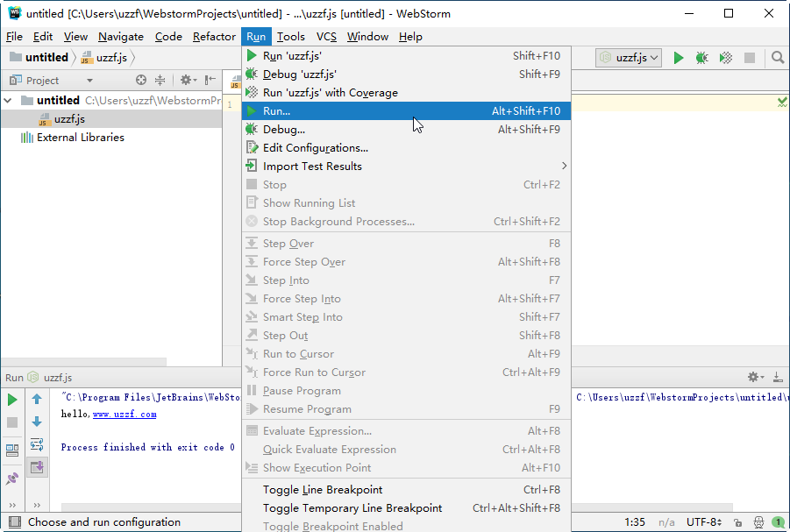
Task: Open the View menu
Action: [x=75, y=37]
